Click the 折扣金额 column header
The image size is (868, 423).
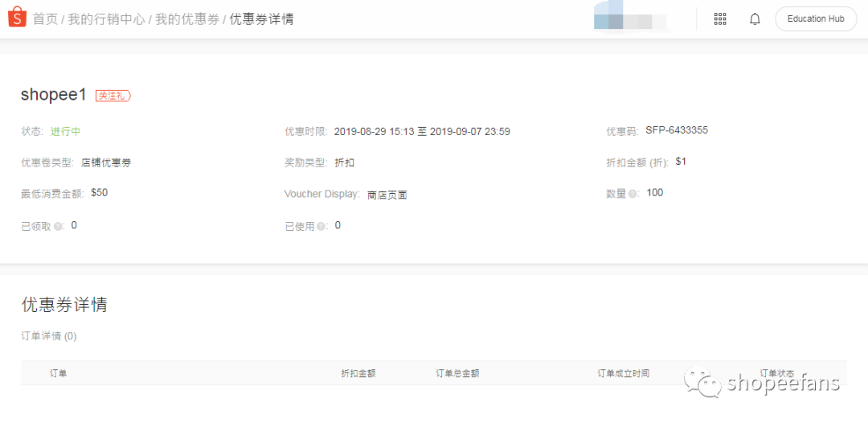(x=358, y=374)
